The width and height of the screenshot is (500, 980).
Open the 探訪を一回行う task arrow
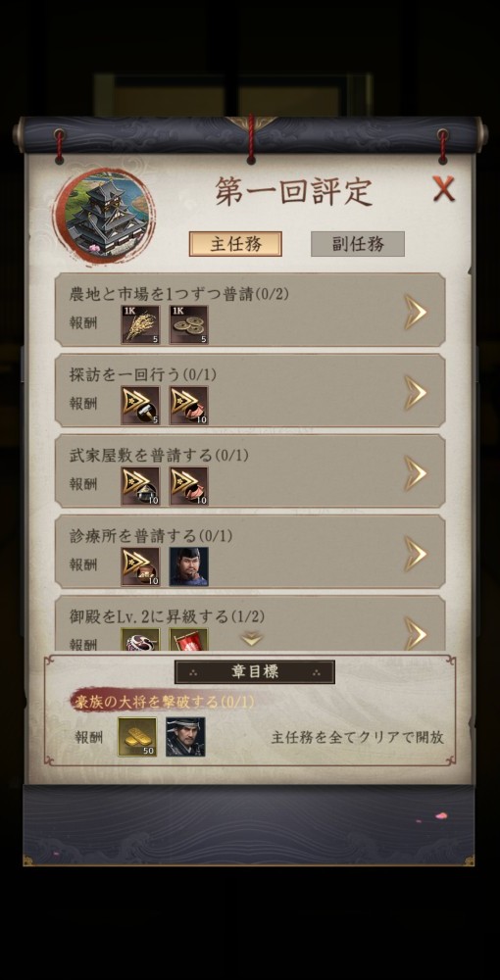(x=416, y=393)
